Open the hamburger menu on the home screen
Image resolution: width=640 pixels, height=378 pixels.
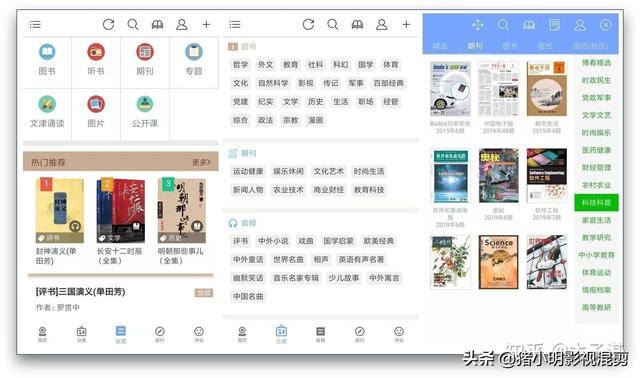click(x=35, y=24)
